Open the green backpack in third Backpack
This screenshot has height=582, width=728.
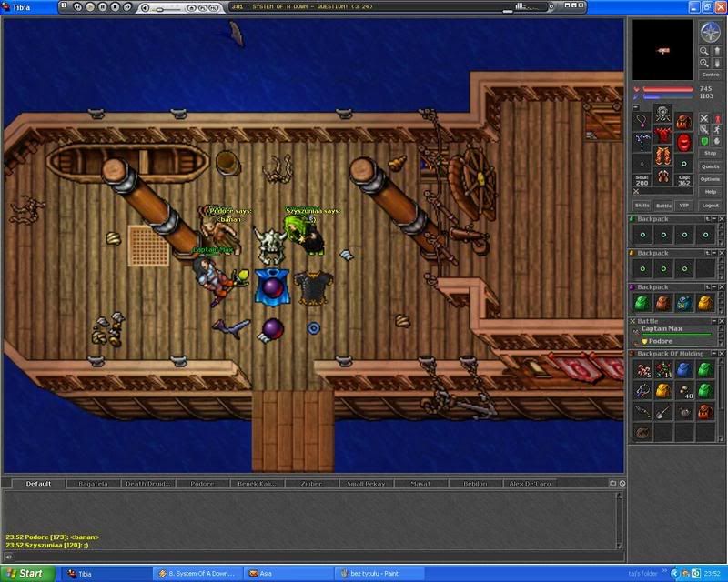(642, 303)
